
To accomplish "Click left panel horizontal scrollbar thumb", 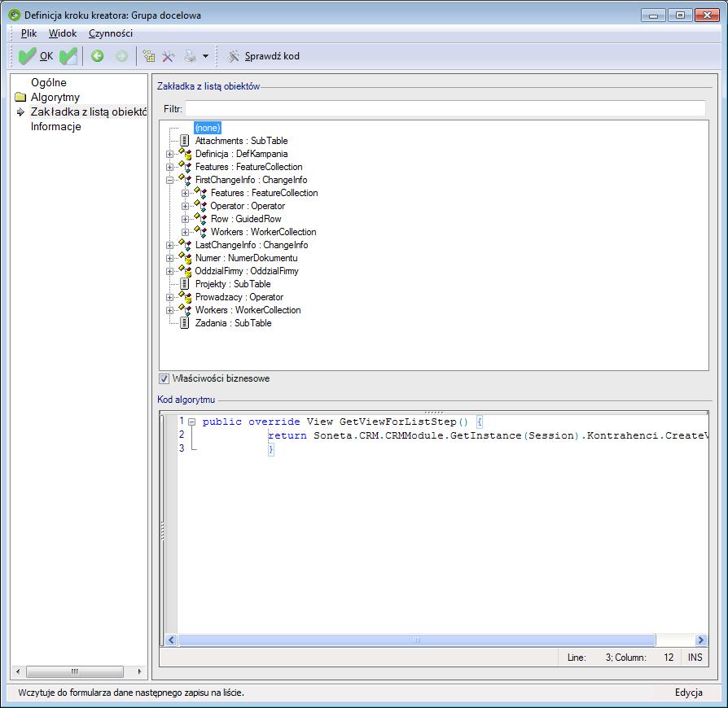I will coord(74,671).
